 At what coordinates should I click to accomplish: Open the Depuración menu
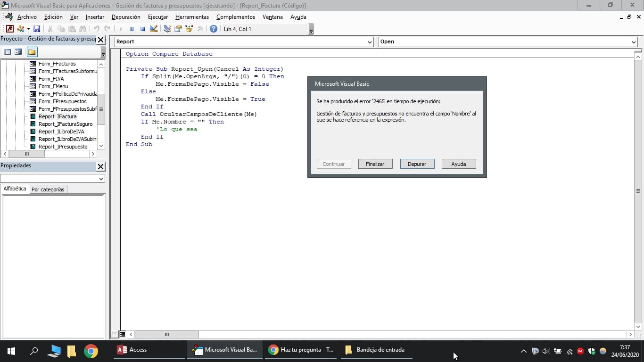click(x=126, y=17)
